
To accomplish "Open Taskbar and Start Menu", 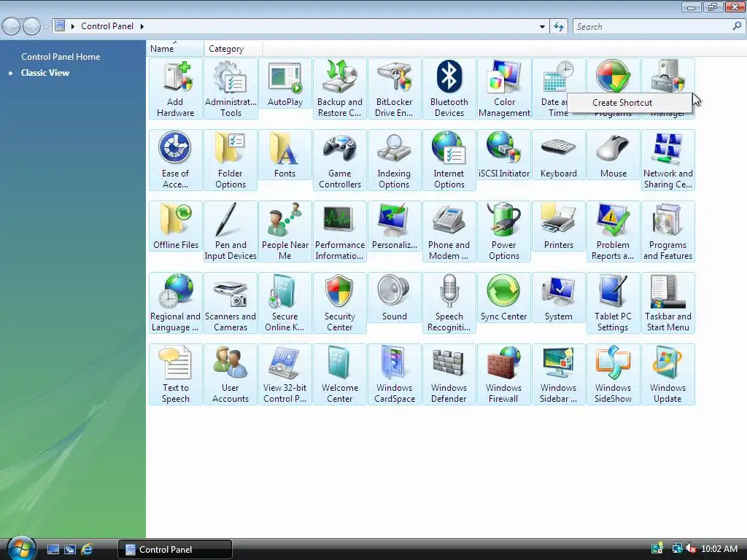I will pyautogui.click(x=668, y=303).
